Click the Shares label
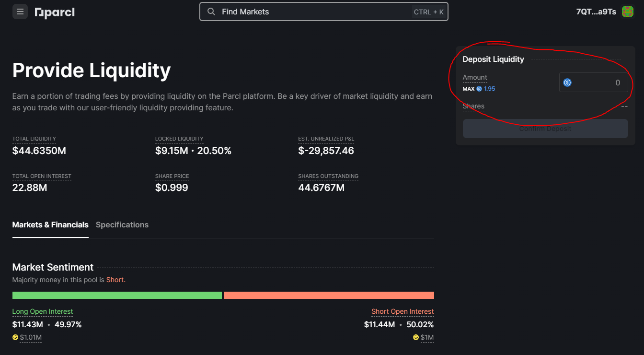Image resolution: width=644 pixels, height=355 pixels. (x=473, y=106)
